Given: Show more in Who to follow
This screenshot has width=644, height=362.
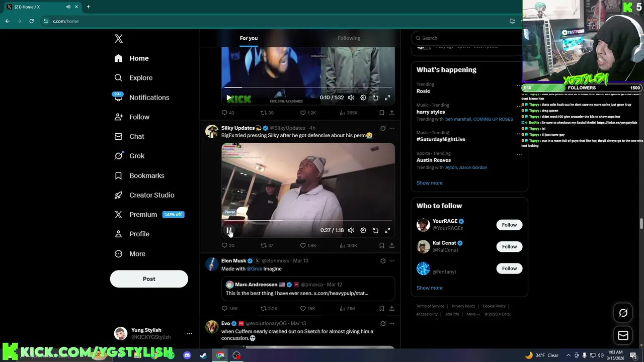Looking at the screenshot, I should (x=429, y=288).
